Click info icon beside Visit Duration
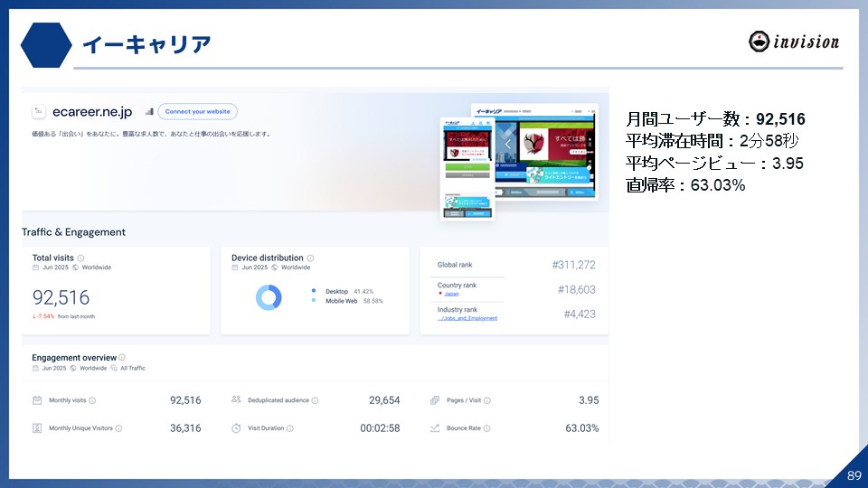 pyautogui.click(x=290, y=428)
